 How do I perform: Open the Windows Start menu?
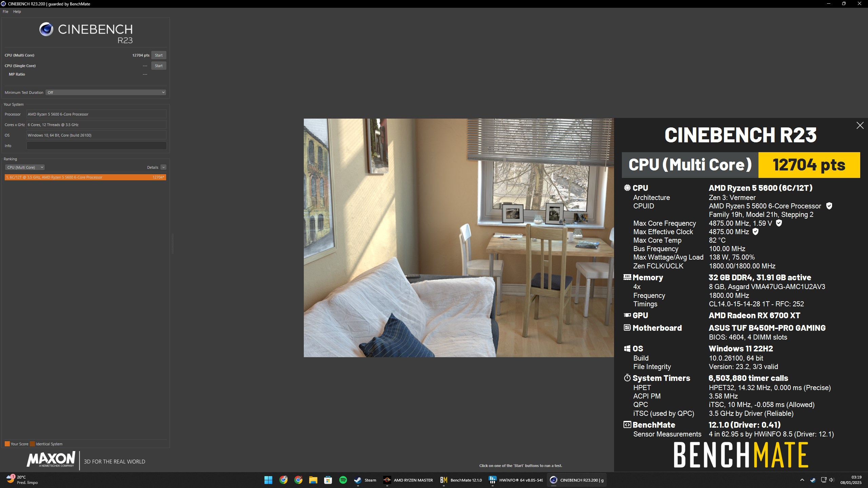pyautogui.click(x=268, y=480)
